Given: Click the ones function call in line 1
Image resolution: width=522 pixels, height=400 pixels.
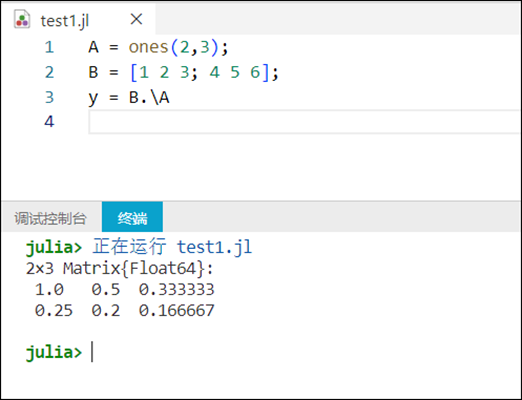Looking at the screenshot, I should 148,47.
